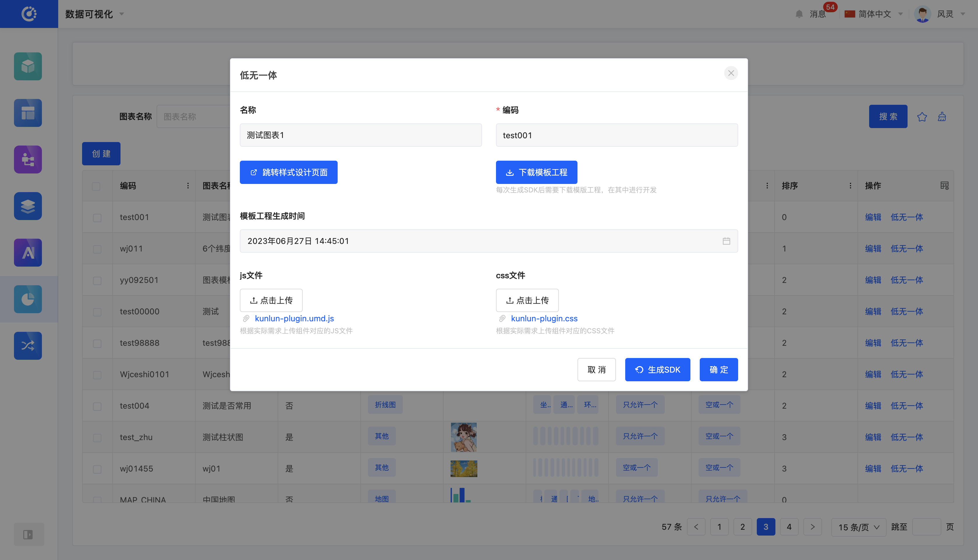Go to pagination page 1

719,527
